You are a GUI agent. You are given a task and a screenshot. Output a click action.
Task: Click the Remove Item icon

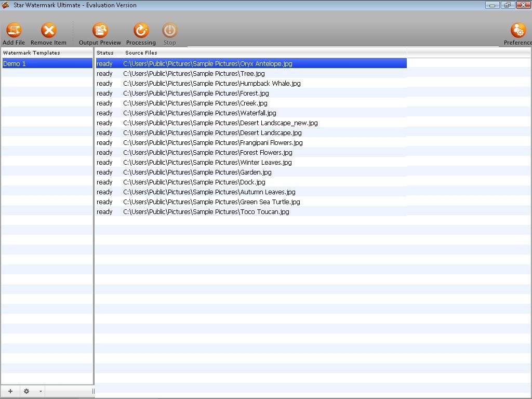pyautogui.click(x=48, y=30)
